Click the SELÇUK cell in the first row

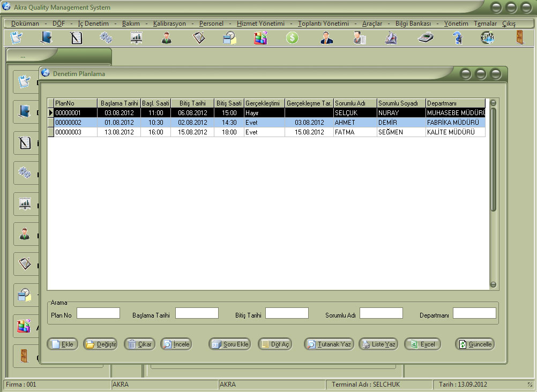[x=355, y=113]
